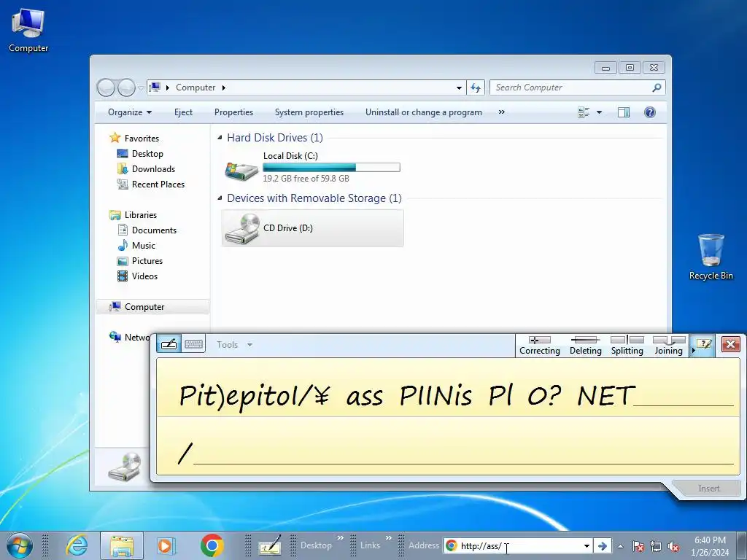The width and height of the screenshot is (747, 560).
Task: Click in the Search Computer field
Action: pos(572,87)
